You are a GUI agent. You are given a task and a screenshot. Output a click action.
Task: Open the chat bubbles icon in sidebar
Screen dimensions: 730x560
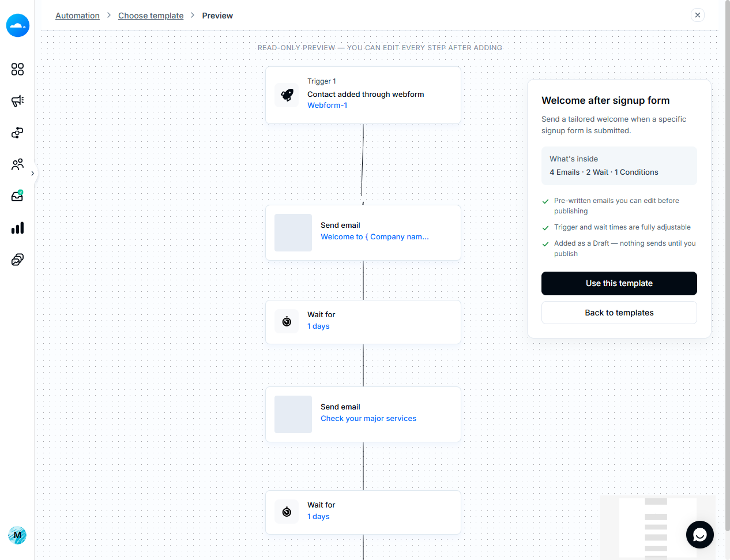pyautogui.click(x=17, y=260)
